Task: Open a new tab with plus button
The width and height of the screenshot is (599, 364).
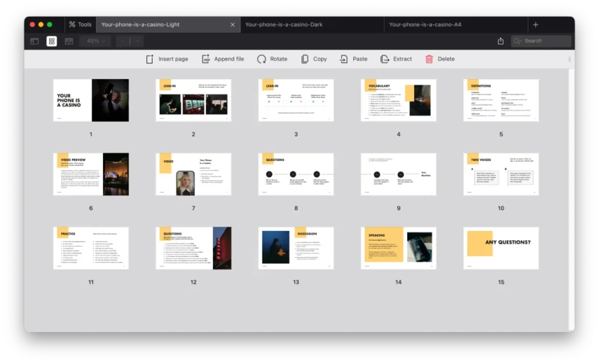Action: tap(535, 25)
